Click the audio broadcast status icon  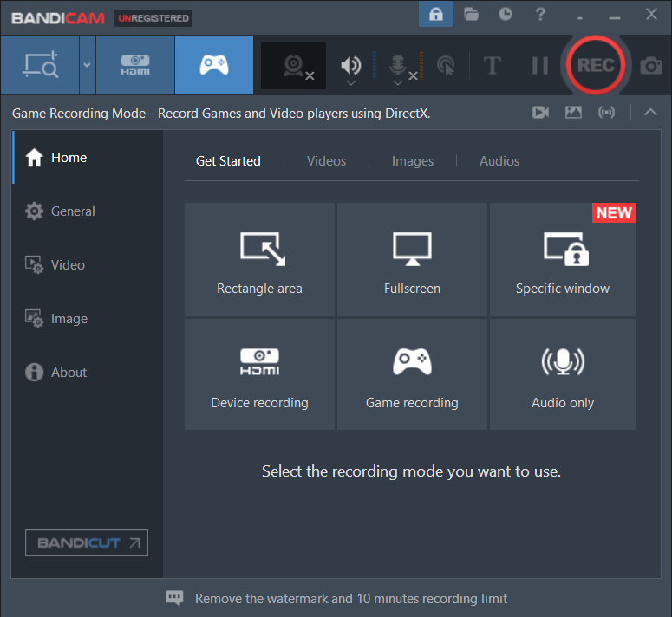[x=606, y=113]
